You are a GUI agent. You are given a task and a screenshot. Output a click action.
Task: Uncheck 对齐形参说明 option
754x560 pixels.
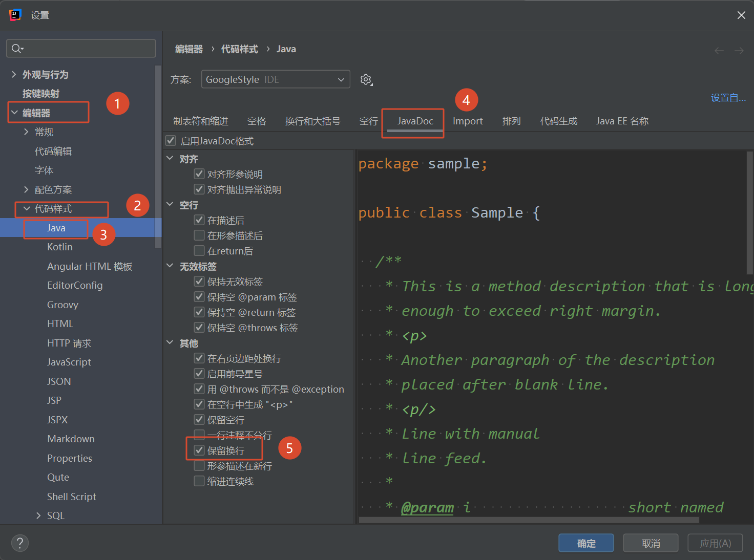[x=199, y=174]
